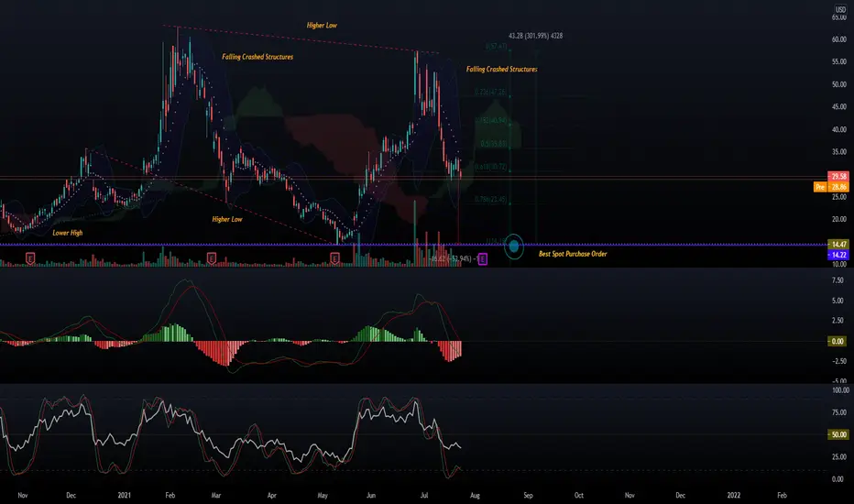Click the 50.00 oscillator axis label
Screen dimensions: 854x504
click(838, 434)
